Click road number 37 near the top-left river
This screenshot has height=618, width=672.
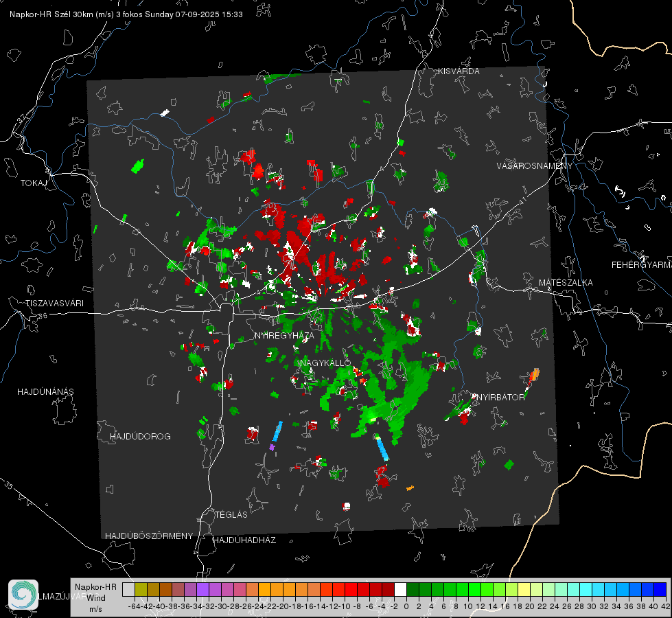click(x=22, y=118)
